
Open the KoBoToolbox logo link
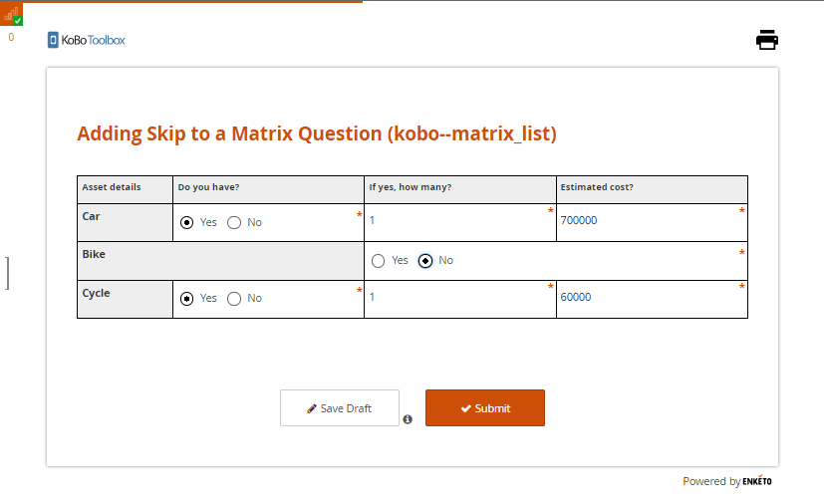pos(86,40)
